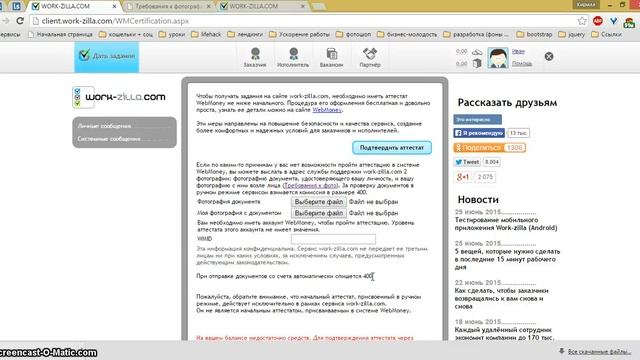Click Facebook like count '13 тыс.'
The height and width of the screenshot is (360, 640).
518,133
